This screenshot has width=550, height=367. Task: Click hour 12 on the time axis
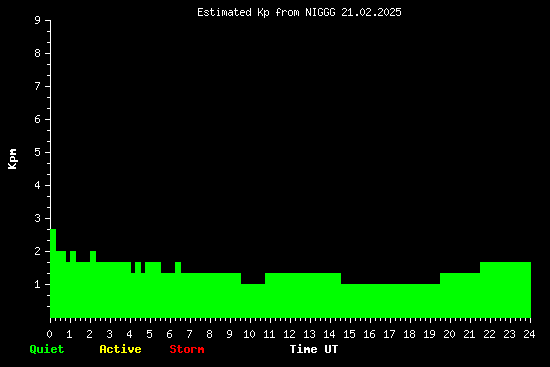(x=289, y=334)
